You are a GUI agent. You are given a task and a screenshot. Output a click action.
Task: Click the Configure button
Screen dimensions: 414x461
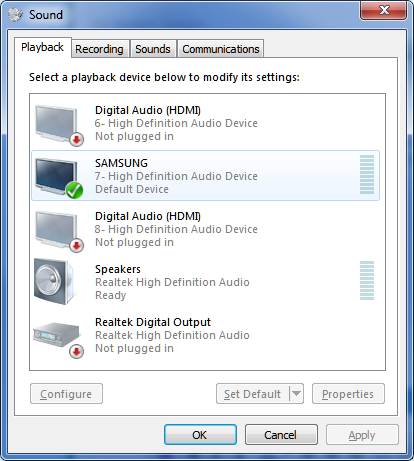click(x=66, y=394)
